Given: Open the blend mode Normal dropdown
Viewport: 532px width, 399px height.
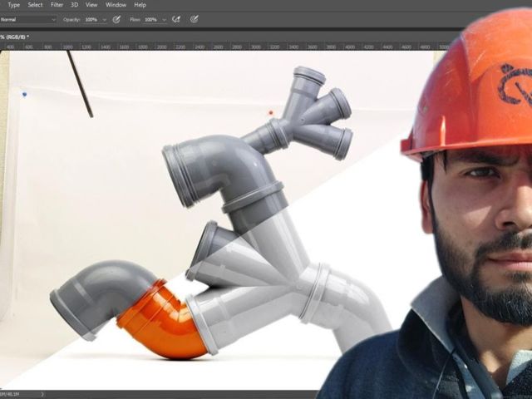Looking at the screenshot, I should point(28,19).
